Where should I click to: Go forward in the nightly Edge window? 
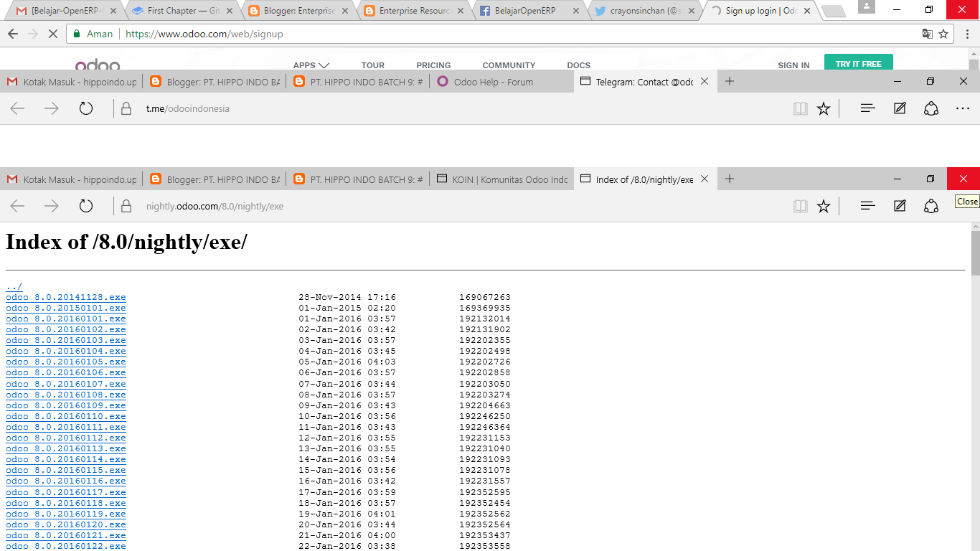[x=52, y=206]
